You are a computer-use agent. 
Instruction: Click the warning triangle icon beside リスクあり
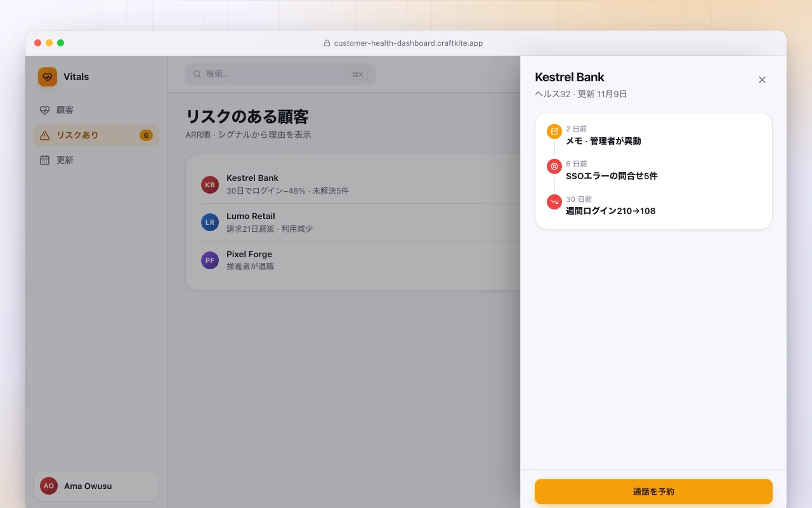tap(44, 135)
